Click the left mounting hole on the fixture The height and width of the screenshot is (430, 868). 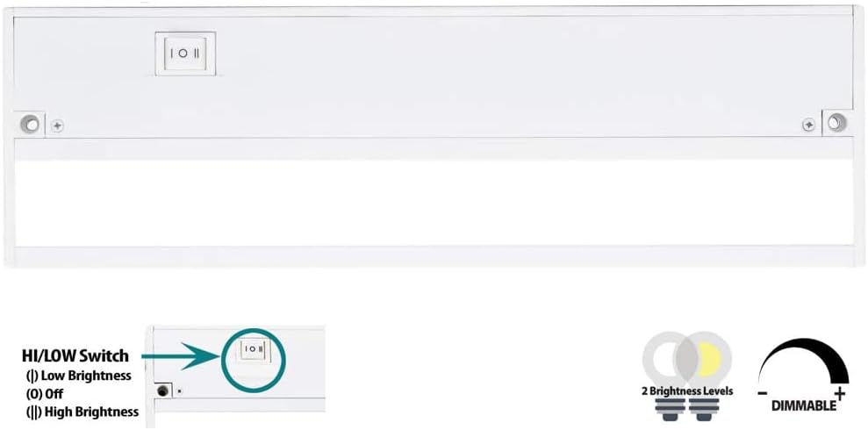31,125
